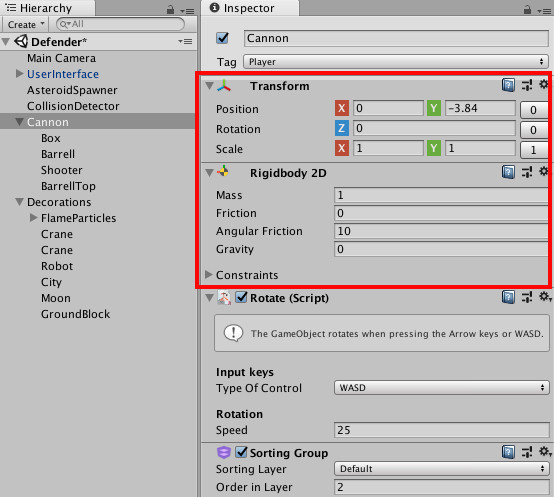Open the Transform component help icon
The width and height of the screenshot is (554, 497).
point(508,85)
